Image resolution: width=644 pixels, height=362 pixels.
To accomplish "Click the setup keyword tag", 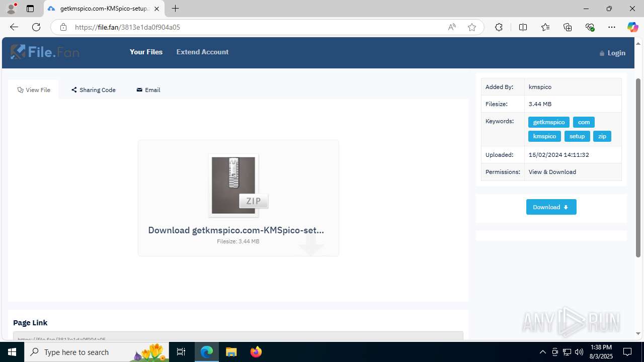I will point(577,136).
